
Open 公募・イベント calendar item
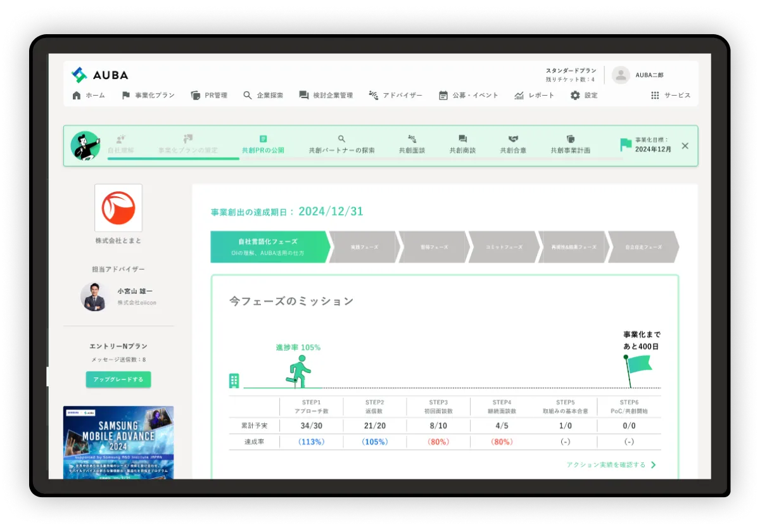468,96
